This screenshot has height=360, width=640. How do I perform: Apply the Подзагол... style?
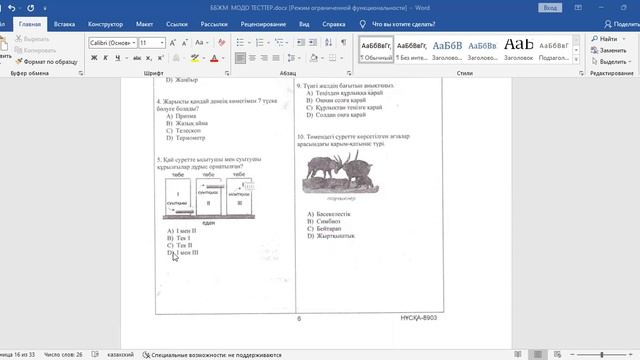click(554, 50)
